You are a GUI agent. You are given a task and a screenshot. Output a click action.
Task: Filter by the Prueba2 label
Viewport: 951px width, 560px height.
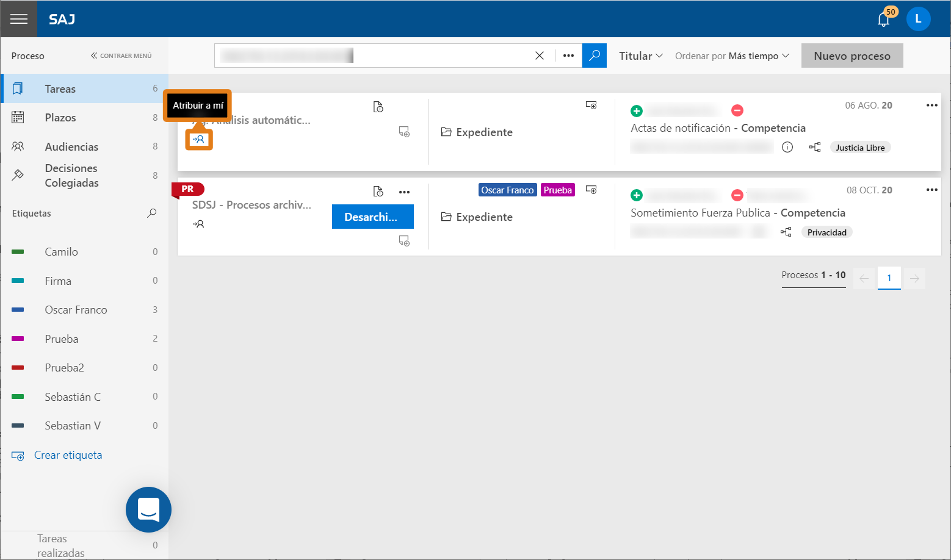(x=84, y=367)
